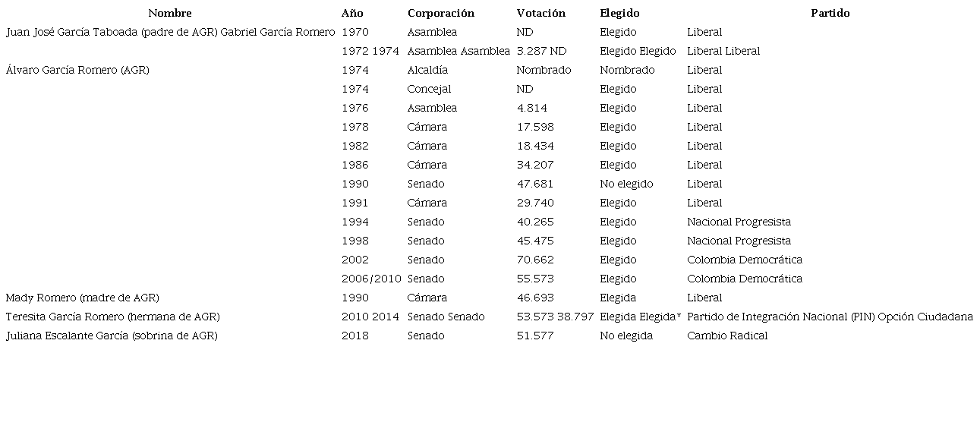Screen dimensions: 980x438
Task: Click the Partido column header
Action: pyautogui.click(x=830, y=13)
